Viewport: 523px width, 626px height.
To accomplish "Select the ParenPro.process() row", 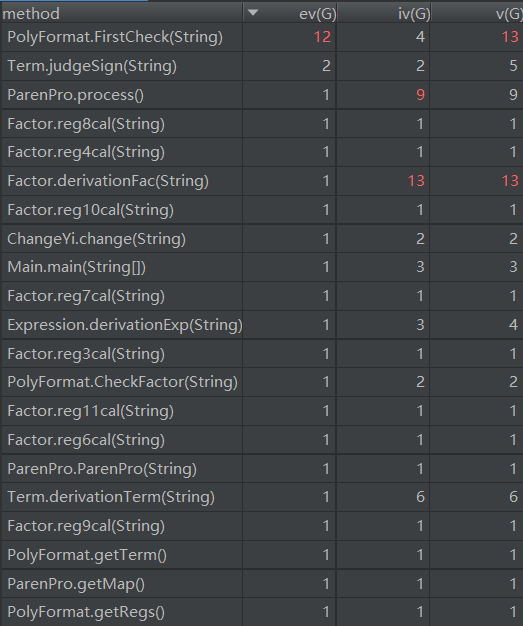I will coord(262,95).
